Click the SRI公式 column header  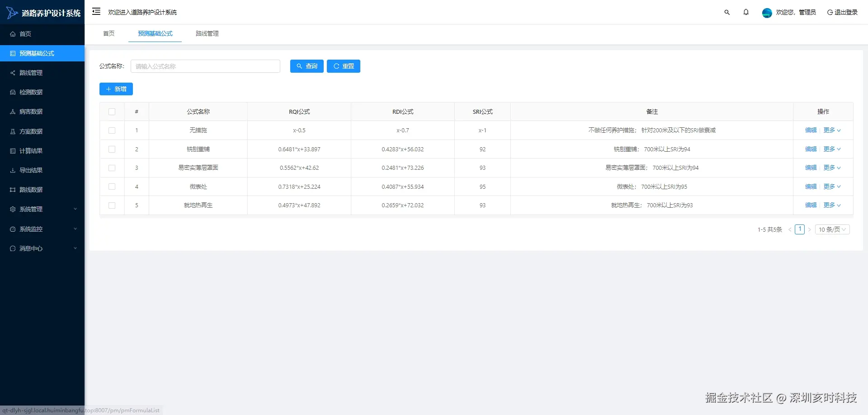(483, 112)
